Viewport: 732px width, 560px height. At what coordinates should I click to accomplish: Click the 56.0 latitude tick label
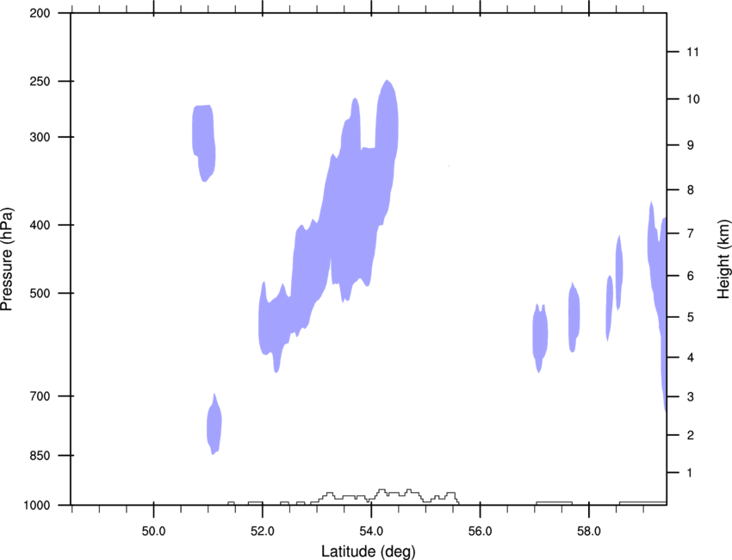coord(480,532)
